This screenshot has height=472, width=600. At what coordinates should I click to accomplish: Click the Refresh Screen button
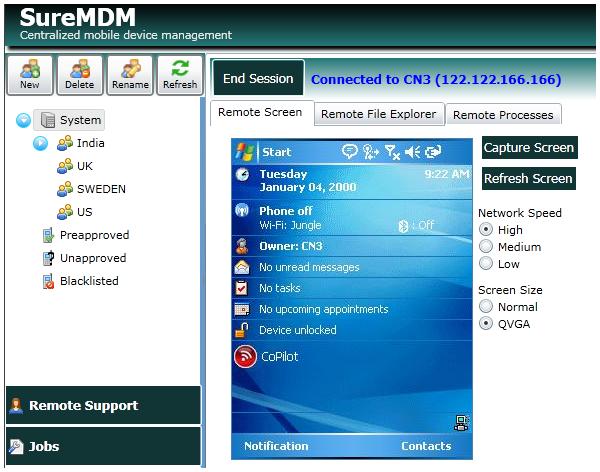(528, 178)
